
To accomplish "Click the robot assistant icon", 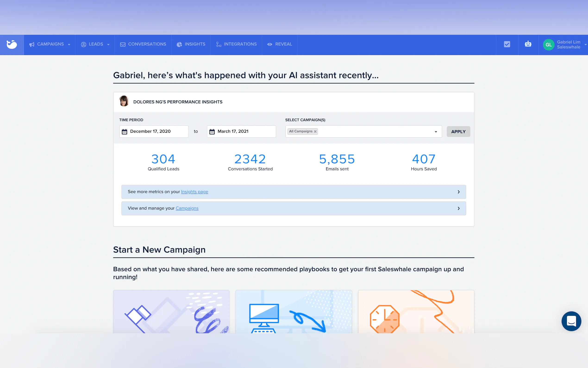I will coord(528,44).
